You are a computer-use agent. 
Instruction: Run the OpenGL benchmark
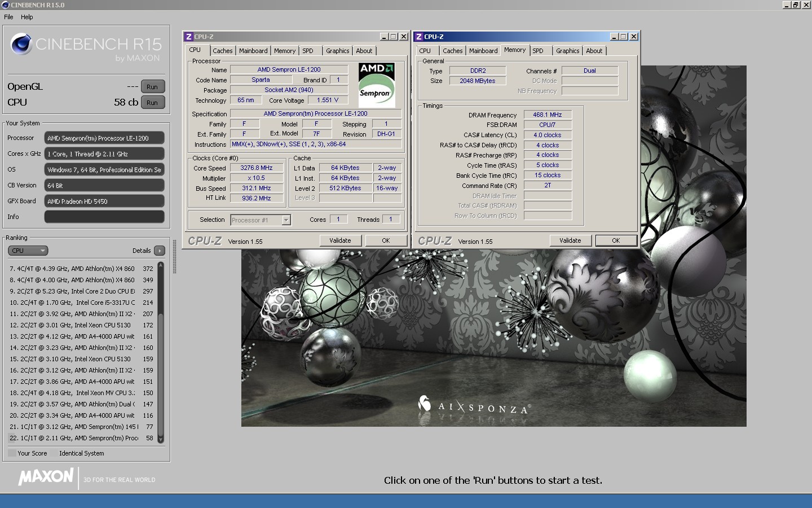click(152, 87)
